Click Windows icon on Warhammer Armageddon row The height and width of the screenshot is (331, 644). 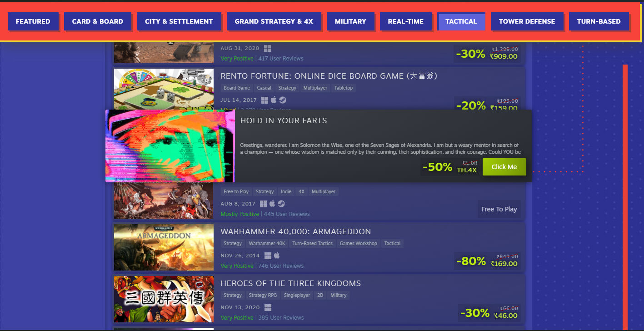pyautogui.click(x=268, y=256)
